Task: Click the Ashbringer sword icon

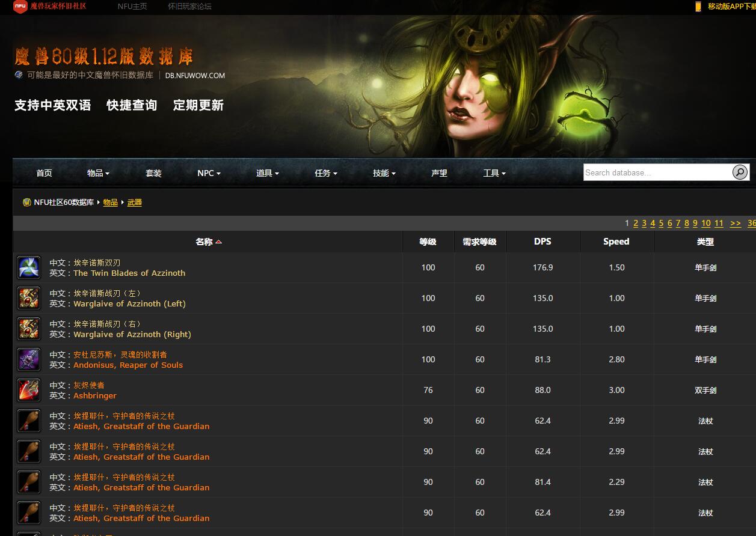Action: 29,390
